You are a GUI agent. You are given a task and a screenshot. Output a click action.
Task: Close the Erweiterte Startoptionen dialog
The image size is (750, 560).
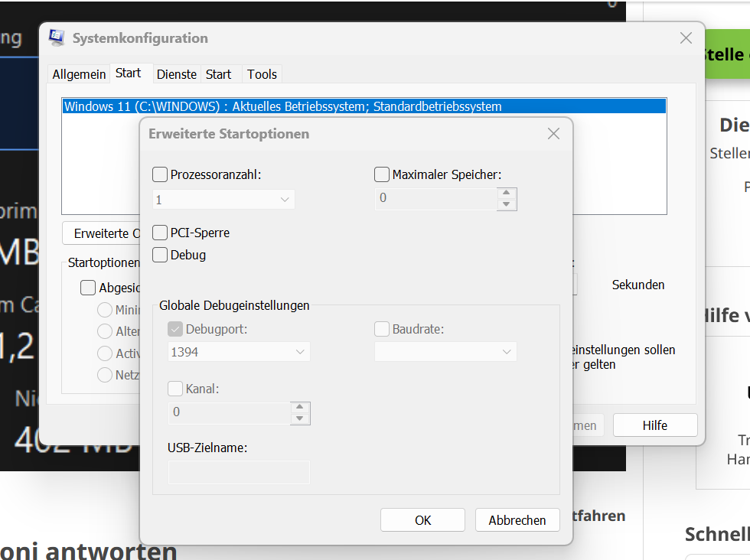(553, 134)
